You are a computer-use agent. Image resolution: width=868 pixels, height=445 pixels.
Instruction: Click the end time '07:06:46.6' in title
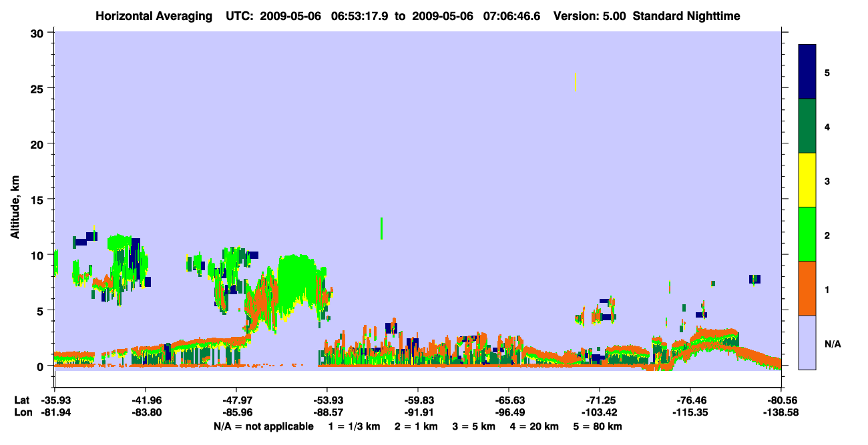tap(513, 15)
